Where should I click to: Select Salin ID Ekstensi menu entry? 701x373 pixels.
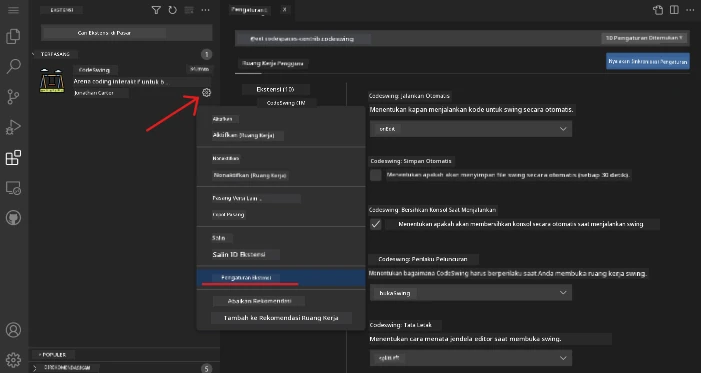pyautogui.click(x=239, y=254)
